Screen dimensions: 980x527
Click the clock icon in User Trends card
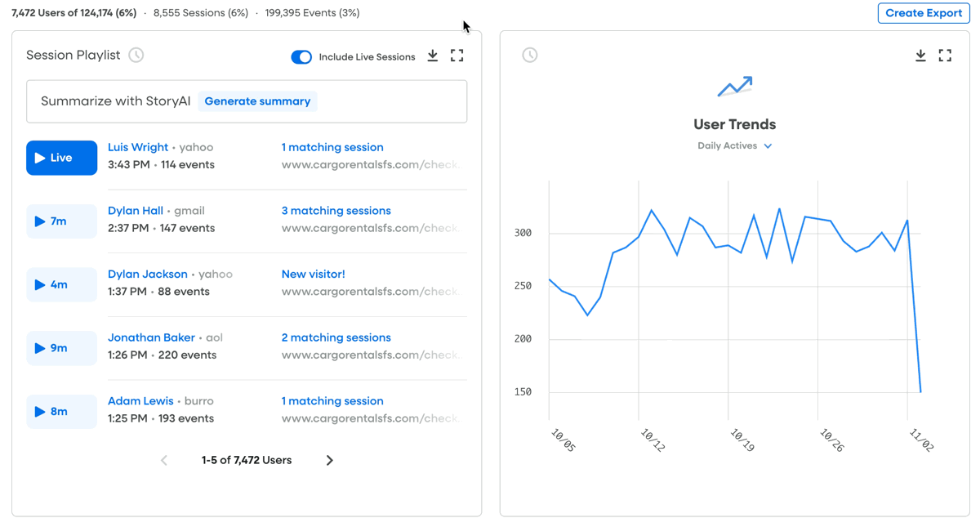pos(530,56)
